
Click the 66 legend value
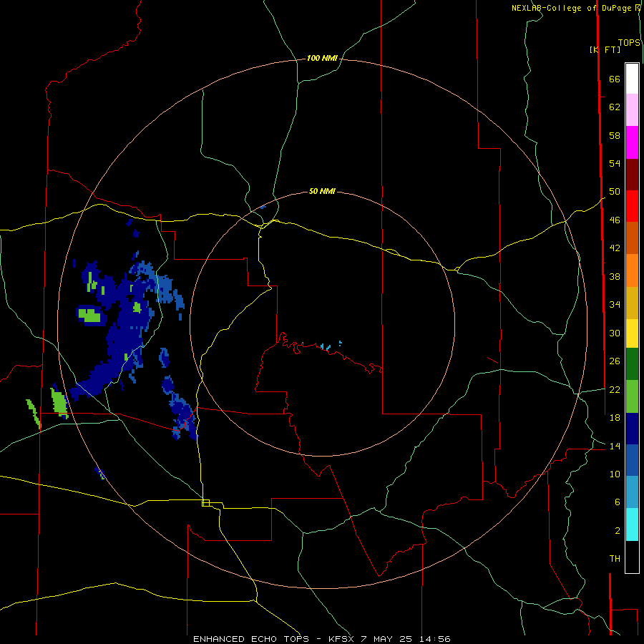point(615,79)
